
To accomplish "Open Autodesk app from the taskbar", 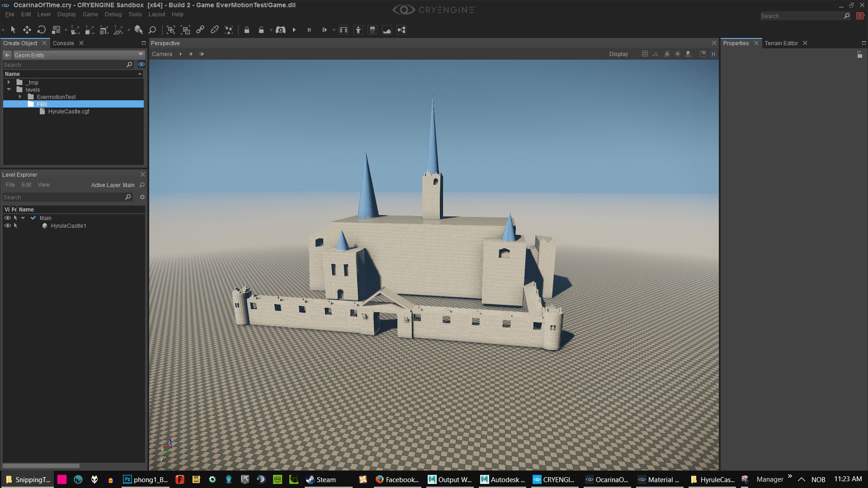I will pos(502,480).
